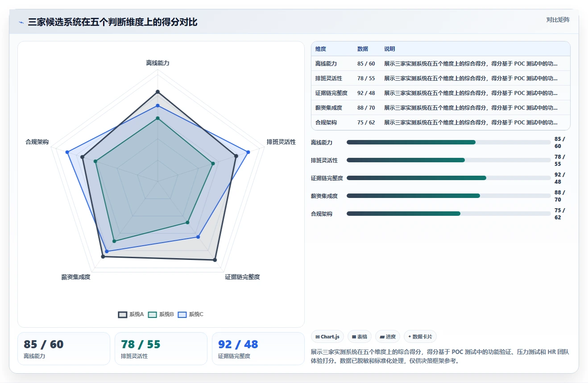Click the 75 / 62 value beside progress bar
Screen dimensions: 588x383
pyautogui.click(x=560, y=214)
